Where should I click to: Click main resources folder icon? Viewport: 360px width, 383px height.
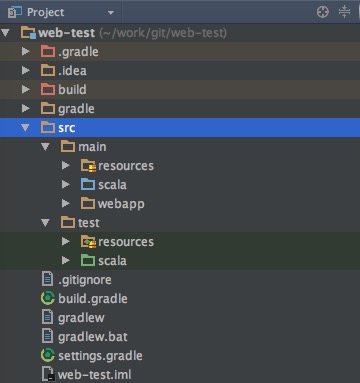pos(88,166)
